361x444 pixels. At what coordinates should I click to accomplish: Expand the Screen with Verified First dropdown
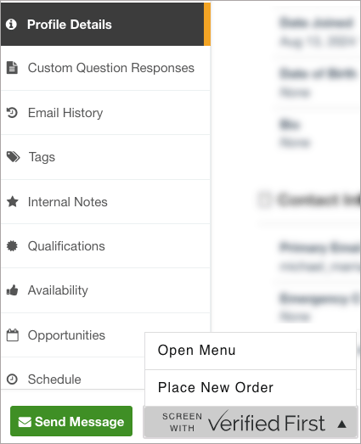[x=250, y=422]
